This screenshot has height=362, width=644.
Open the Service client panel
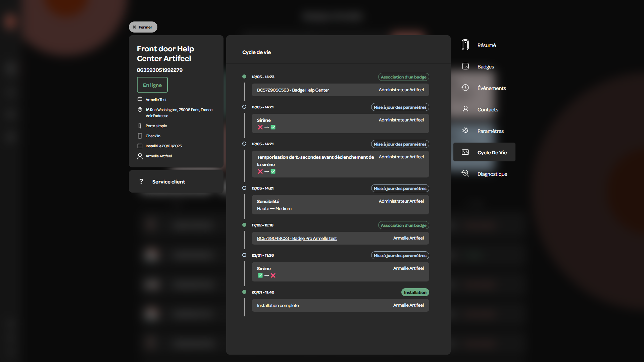click(x=176, y=182)
